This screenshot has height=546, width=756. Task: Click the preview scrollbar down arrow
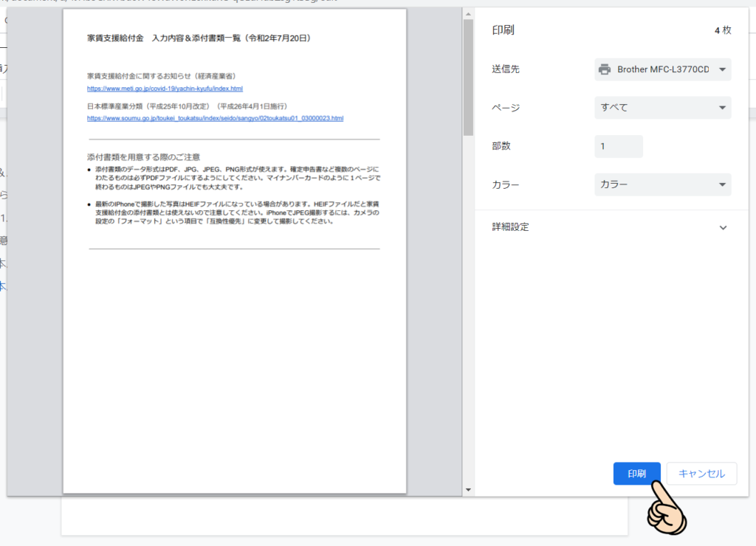[x=468, y=490]
